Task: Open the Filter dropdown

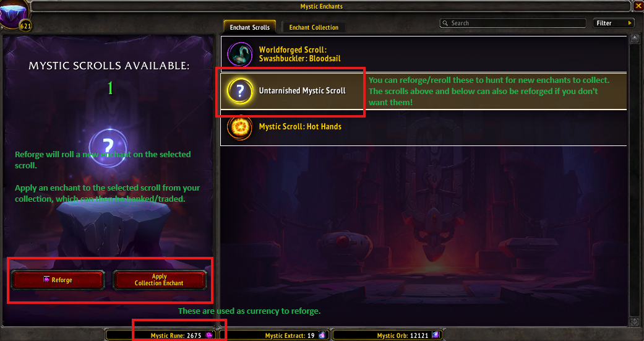Action: point(614,24)
